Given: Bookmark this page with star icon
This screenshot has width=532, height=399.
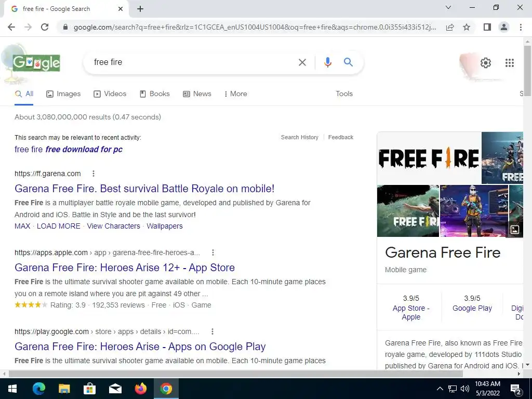Looking at the screenshot, I should [x=467, y=27].
